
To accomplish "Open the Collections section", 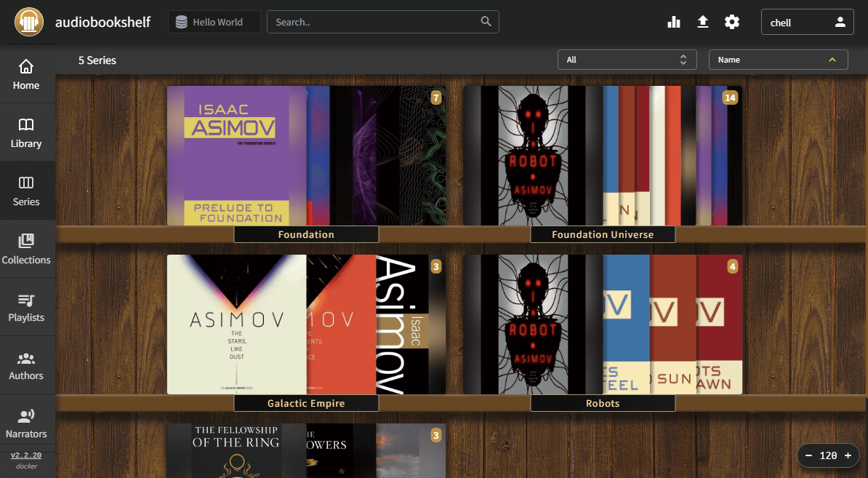I will (26, 250).
